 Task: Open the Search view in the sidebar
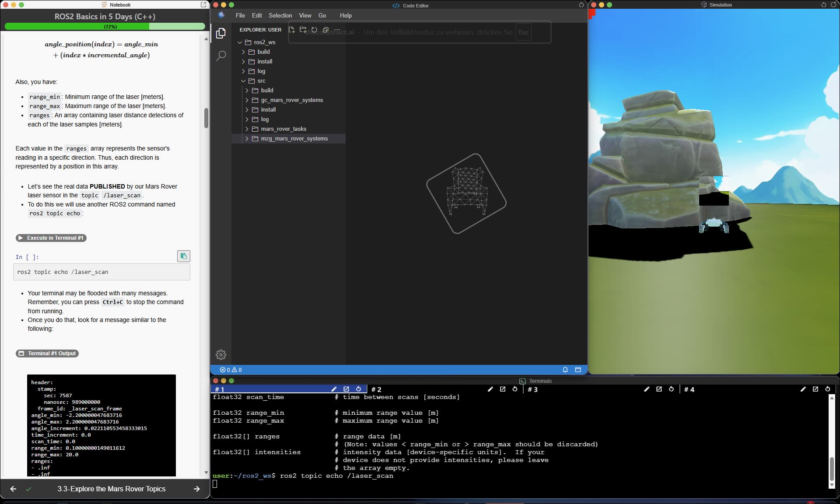coord(221,56)
